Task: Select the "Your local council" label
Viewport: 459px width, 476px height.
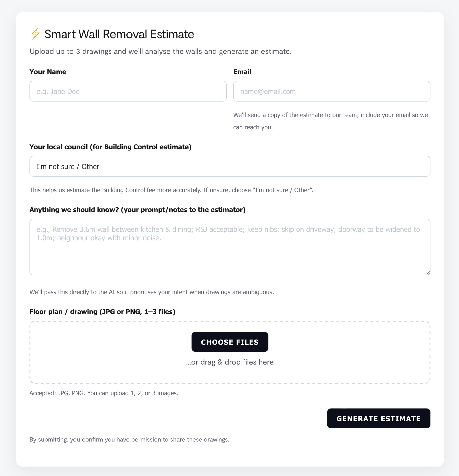Action: (110, 147)
